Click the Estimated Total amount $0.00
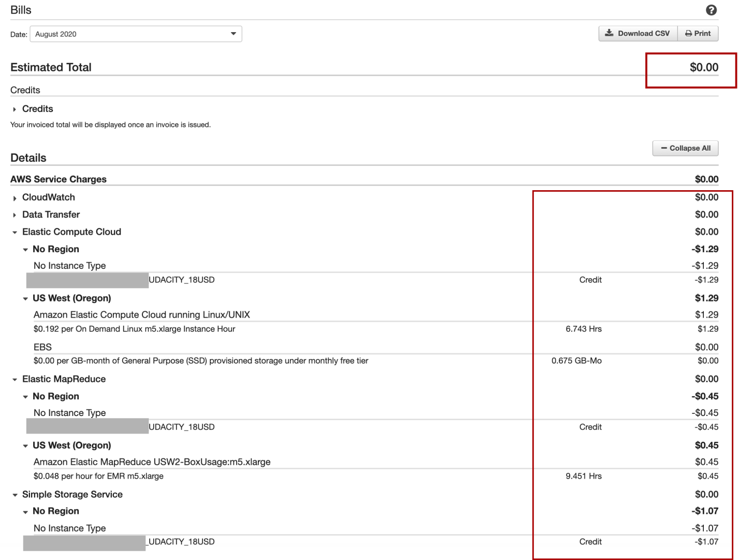738x560 pixels. pos(704,67)
